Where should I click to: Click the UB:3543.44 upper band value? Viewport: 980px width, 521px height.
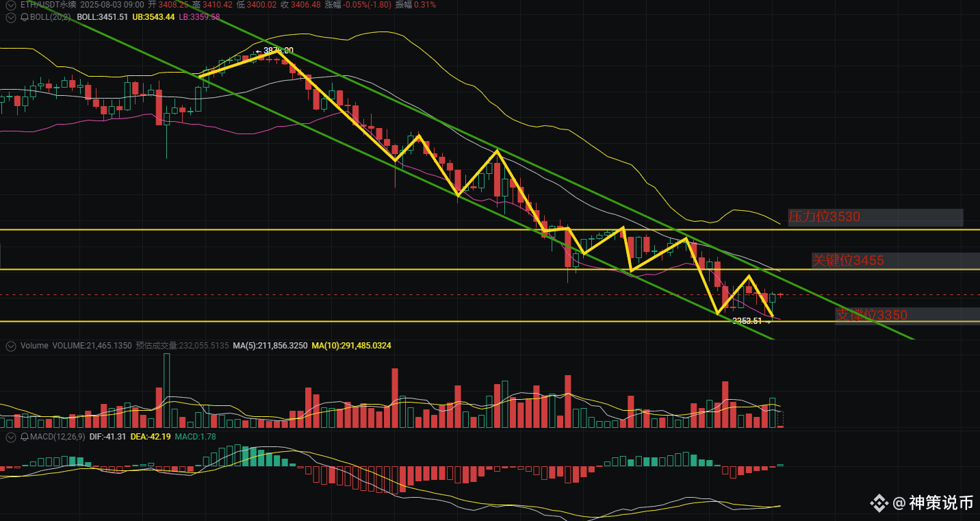153,16
